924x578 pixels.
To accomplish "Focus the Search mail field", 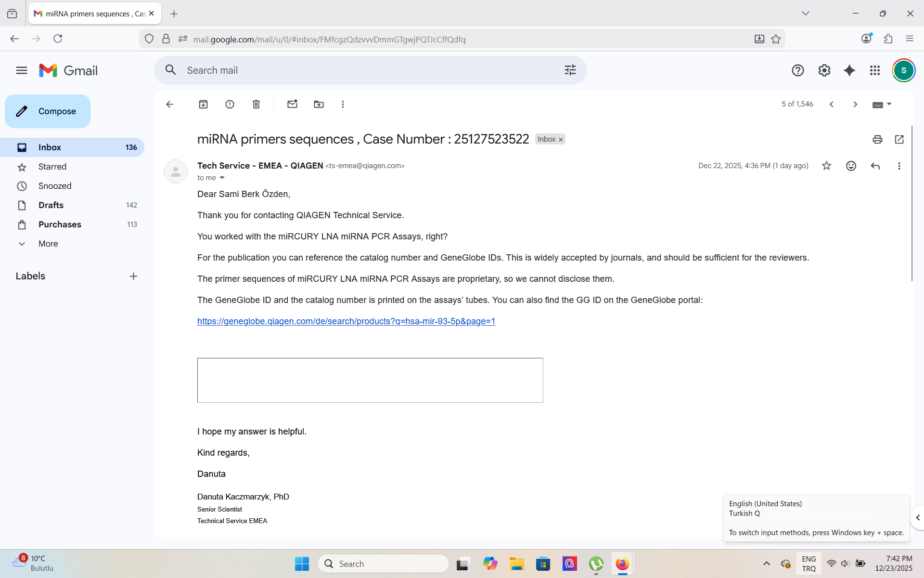I will 371,70.
